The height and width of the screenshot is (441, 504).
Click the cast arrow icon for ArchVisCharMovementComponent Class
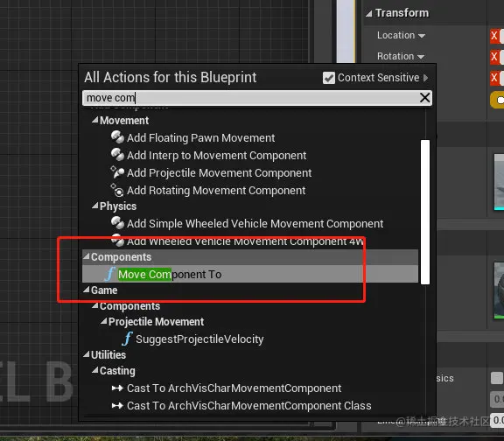pos(117,406)
